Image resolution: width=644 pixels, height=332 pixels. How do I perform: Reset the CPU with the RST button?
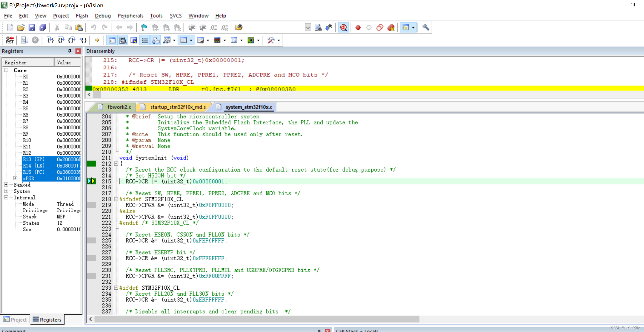point(10,40)
